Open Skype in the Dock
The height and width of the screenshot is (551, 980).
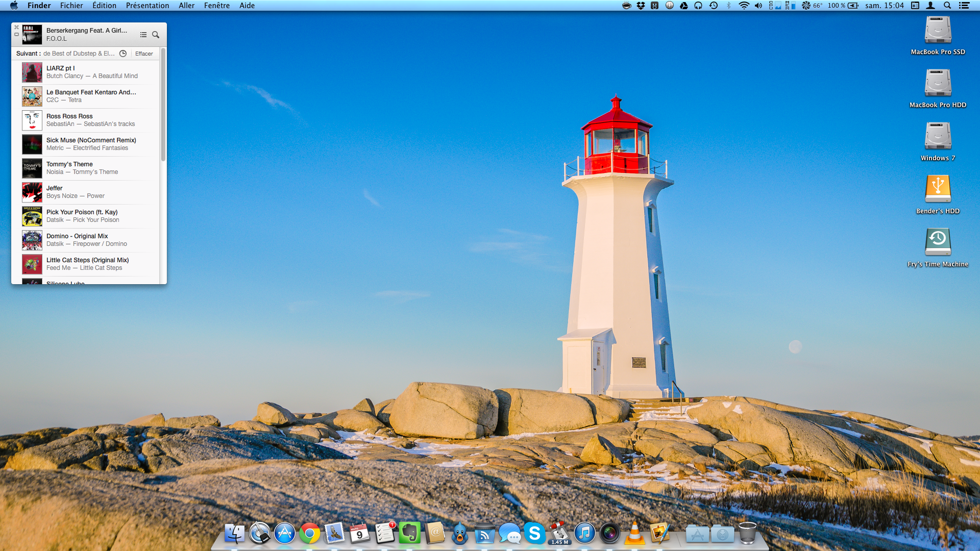tap(534, 533)
